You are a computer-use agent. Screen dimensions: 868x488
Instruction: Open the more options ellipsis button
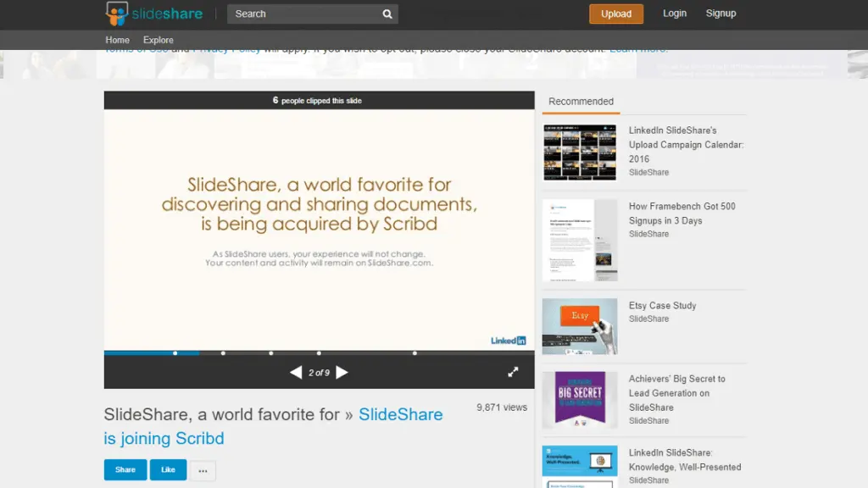[203, 470]
